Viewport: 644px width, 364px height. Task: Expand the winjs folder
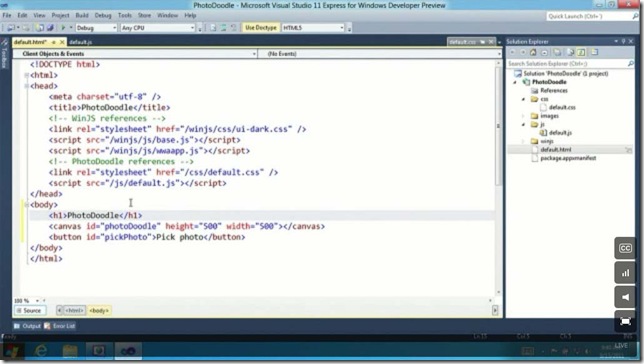524,141
